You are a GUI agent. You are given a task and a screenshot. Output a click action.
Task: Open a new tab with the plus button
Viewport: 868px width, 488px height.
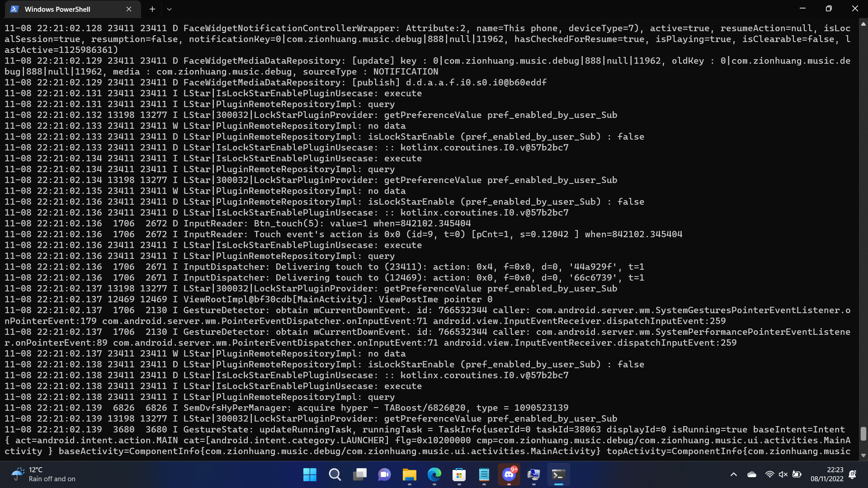click(x=152, y=9)
